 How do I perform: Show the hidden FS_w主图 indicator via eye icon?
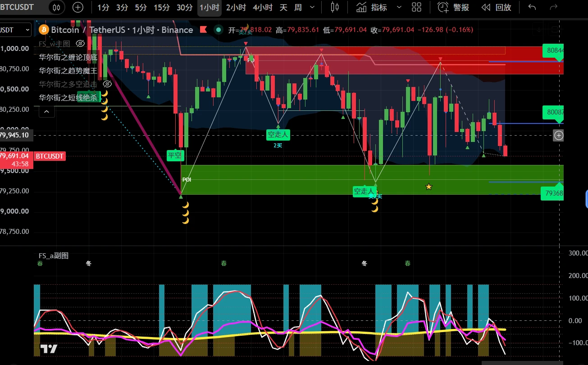click(x=80, y=44)
